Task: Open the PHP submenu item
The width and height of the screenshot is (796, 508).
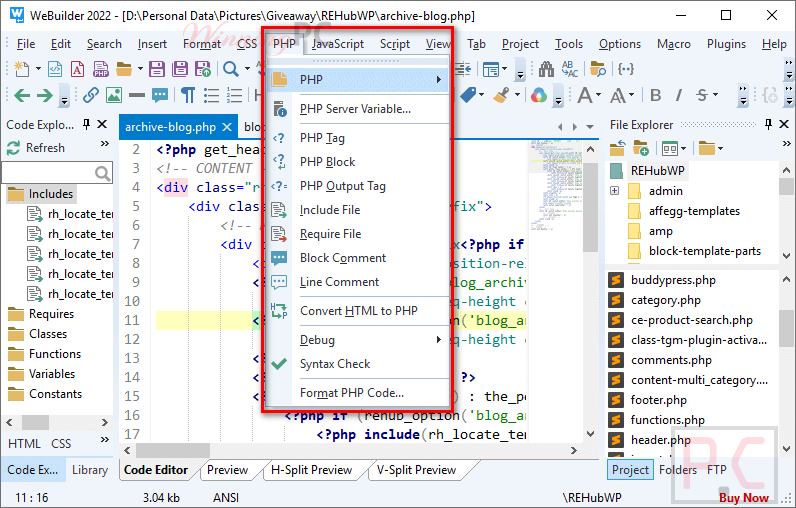Action: tap(357, 80)
